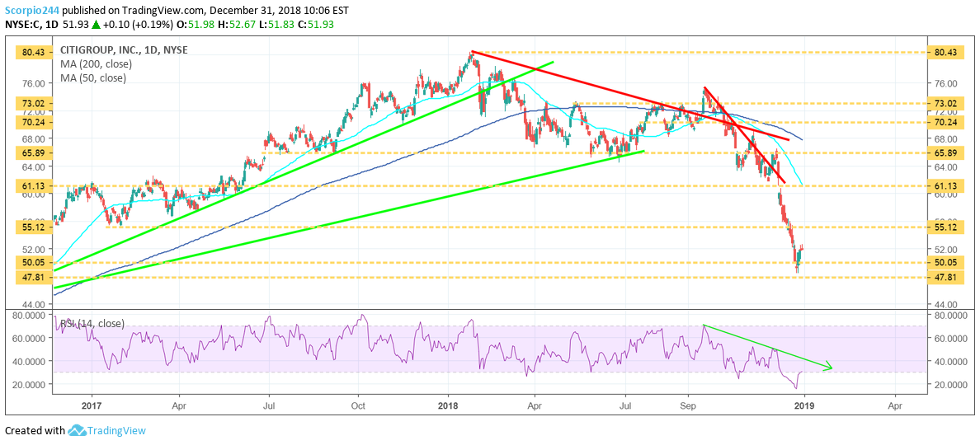This screenshot has width=980, height=445.
Task: Click the Oct label on the time axis
Action: pos(359,405)
